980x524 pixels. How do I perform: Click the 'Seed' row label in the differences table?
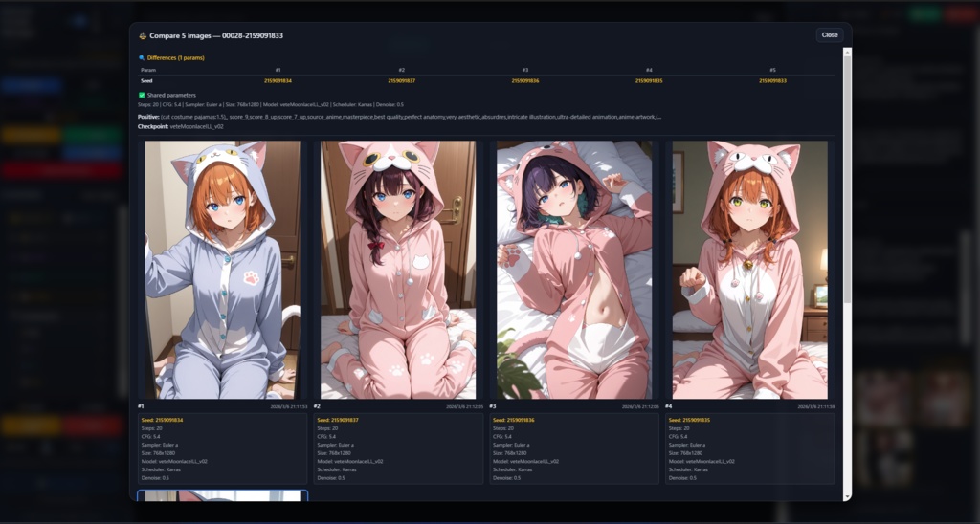(x=146, y=80)
